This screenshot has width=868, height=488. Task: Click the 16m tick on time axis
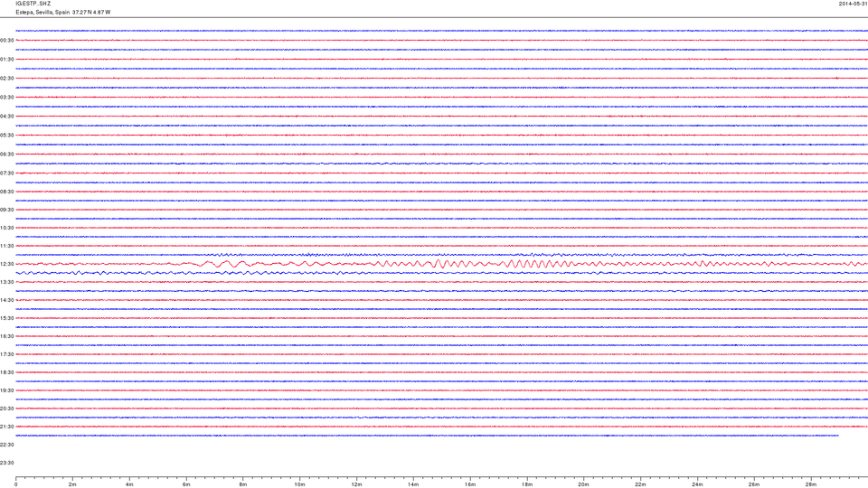[470, 484]
